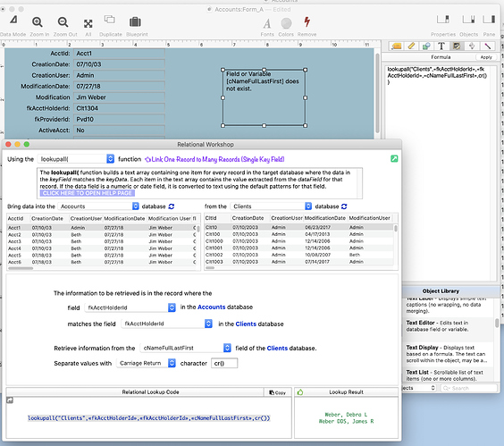This screenshot has height=446, width=504.
Task: Select the formula editor properties tab
Action: coord(457,46)
